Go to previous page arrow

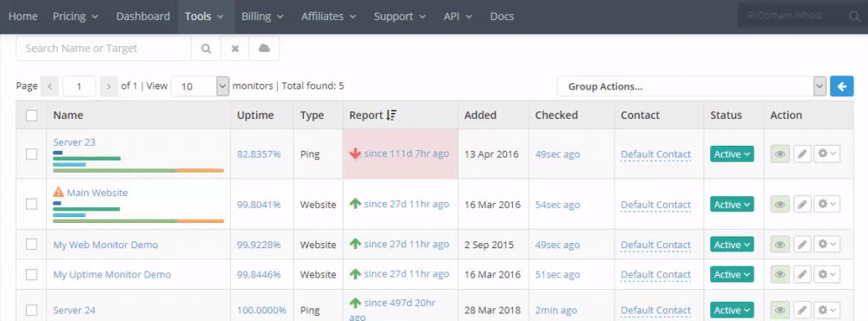(x=49, y=87)
